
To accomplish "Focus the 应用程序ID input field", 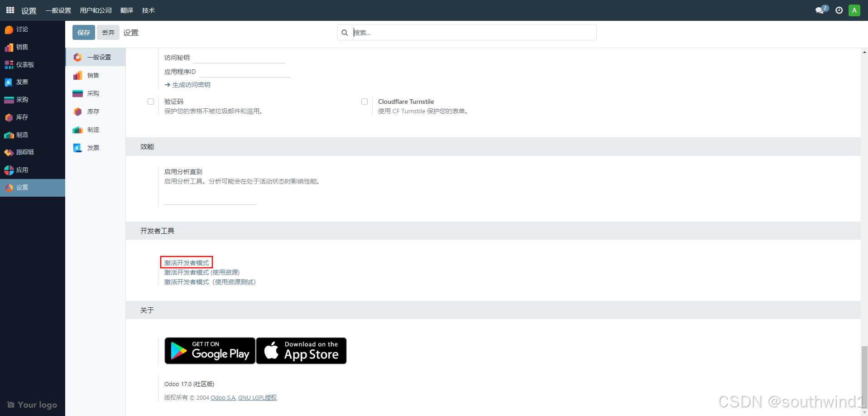I will point(245,72).
